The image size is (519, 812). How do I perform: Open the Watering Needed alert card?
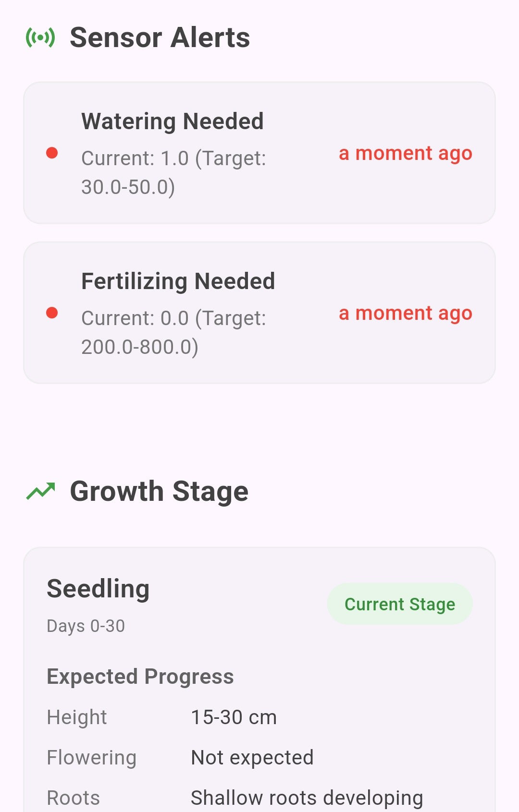click(x=259, y=153)
